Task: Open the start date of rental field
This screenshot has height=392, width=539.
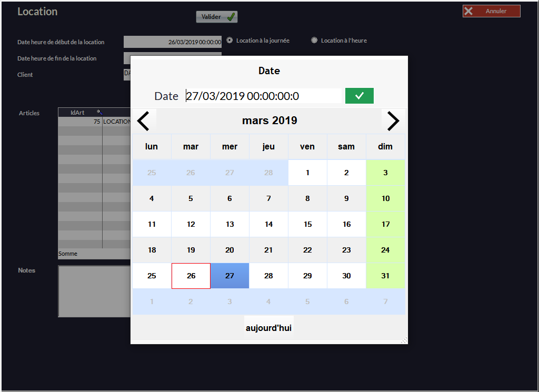Action: [172, 42]
